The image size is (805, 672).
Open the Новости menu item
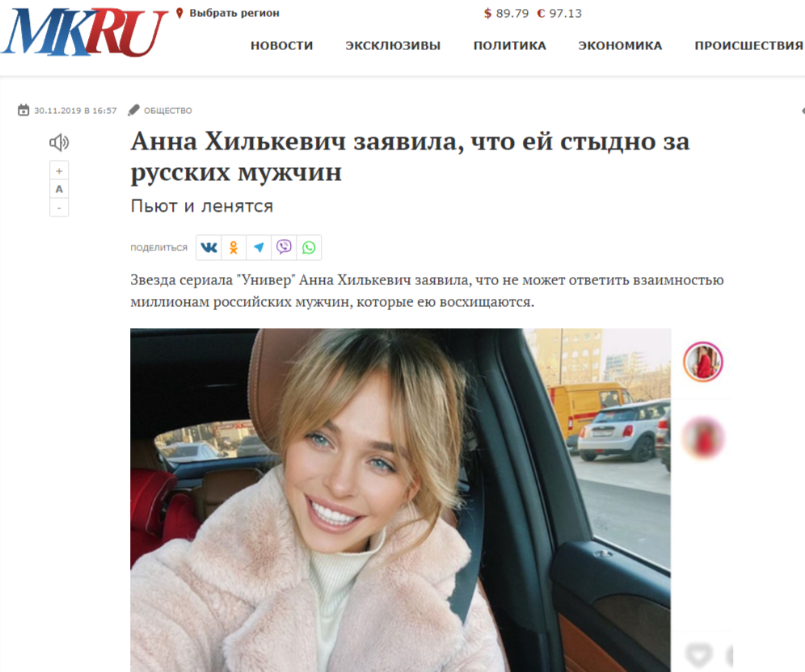(x=282, y=46)
